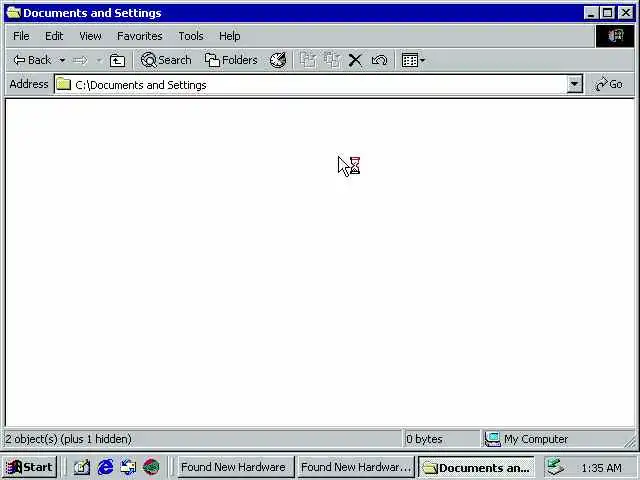
Task: Launch Outlook Express quick launch icon
Action: pos(128,467)
